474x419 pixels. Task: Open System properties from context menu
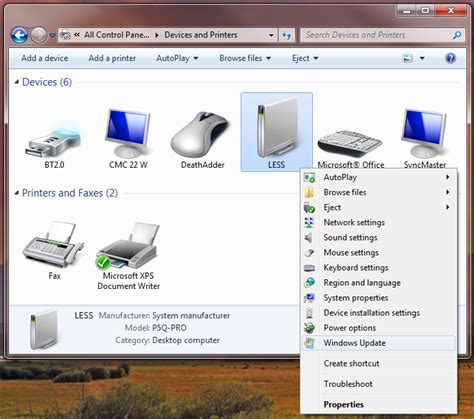(x=378, y=298)
